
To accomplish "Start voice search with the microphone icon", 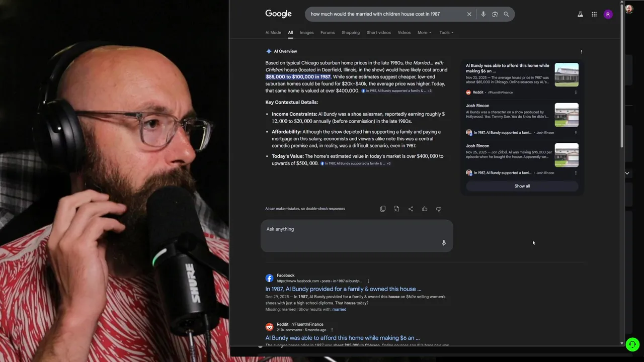I will pyautogui.click(x=483, y=14).
